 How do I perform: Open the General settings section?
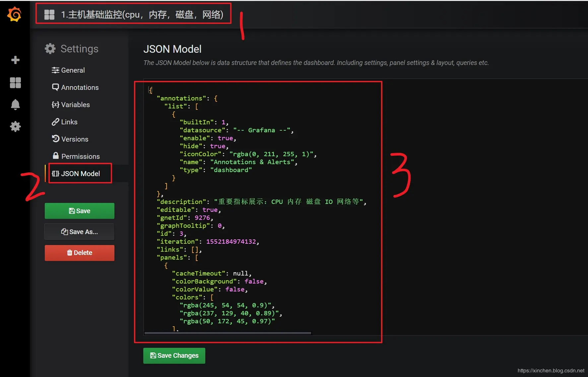coord(68,70)
